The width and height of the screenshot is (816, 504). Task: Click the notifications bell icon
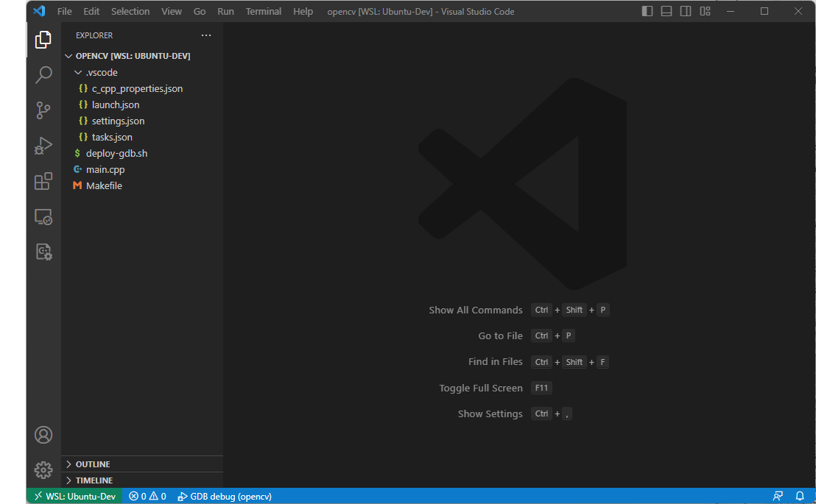tap(800, 496)
